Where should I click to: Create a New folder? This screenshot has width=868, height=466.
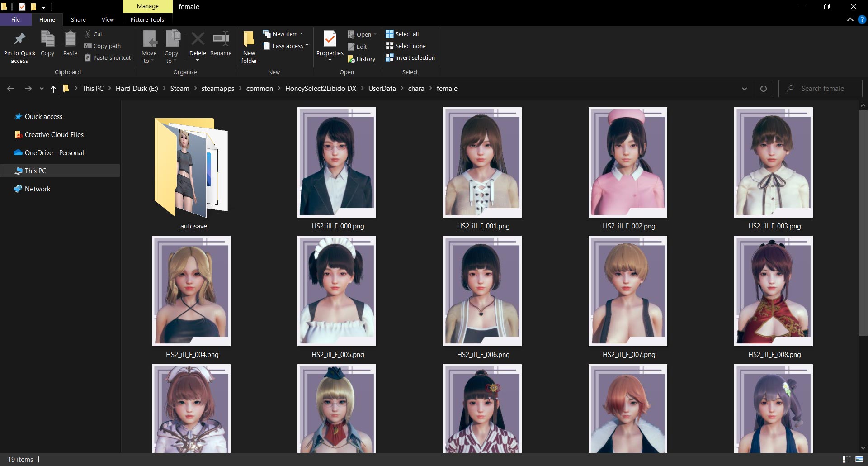click(x=249, y=48)
